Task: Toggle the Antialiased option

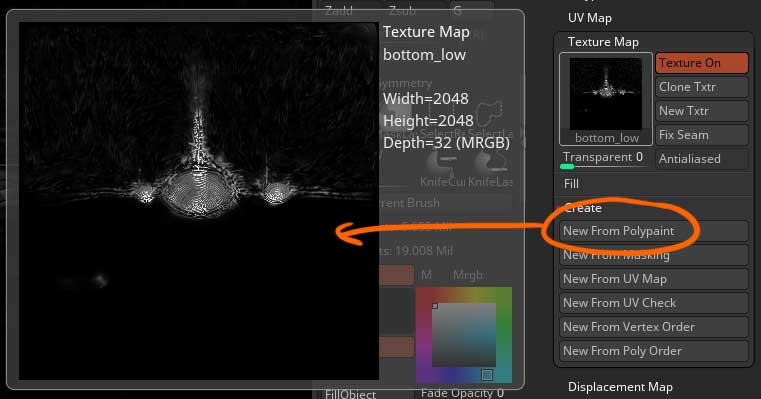Action: click(x=702, y=159)
